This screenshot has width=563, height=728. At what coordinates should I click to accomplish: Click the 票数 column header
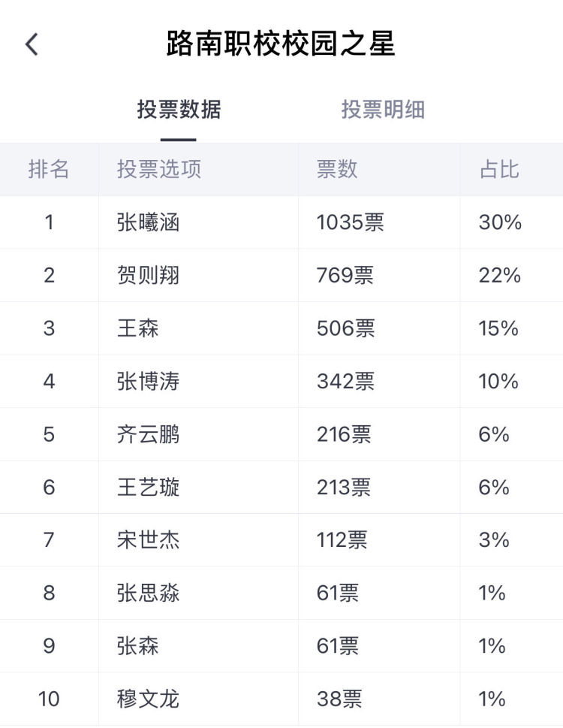click(x=337, y=169)
